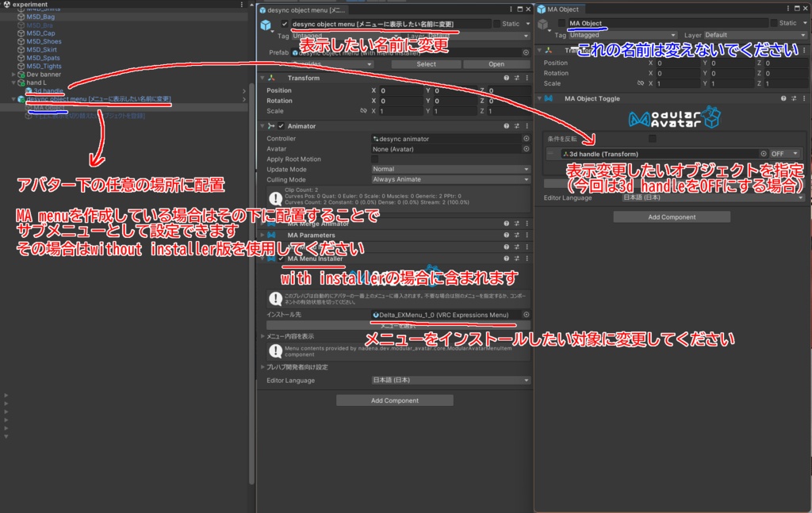
Task: Open MA Parameters help icon
Action: [506, 235]
